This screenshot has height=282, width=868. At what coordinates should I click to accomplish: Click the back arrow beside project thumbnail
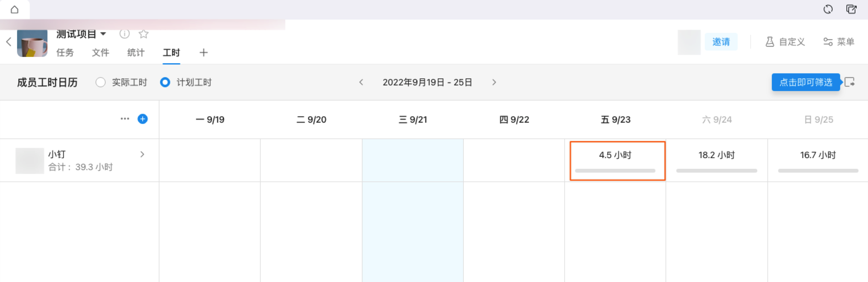pyautogui.click(x=9, y=42)
